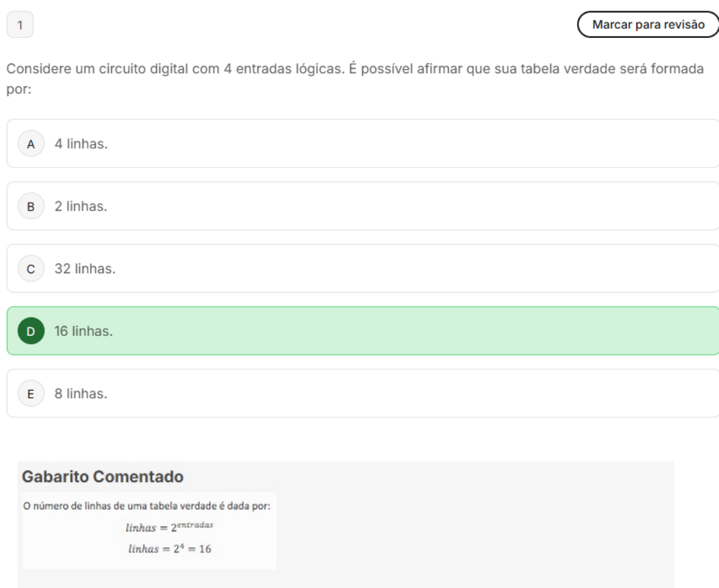Click the dark green D circle

30,331
